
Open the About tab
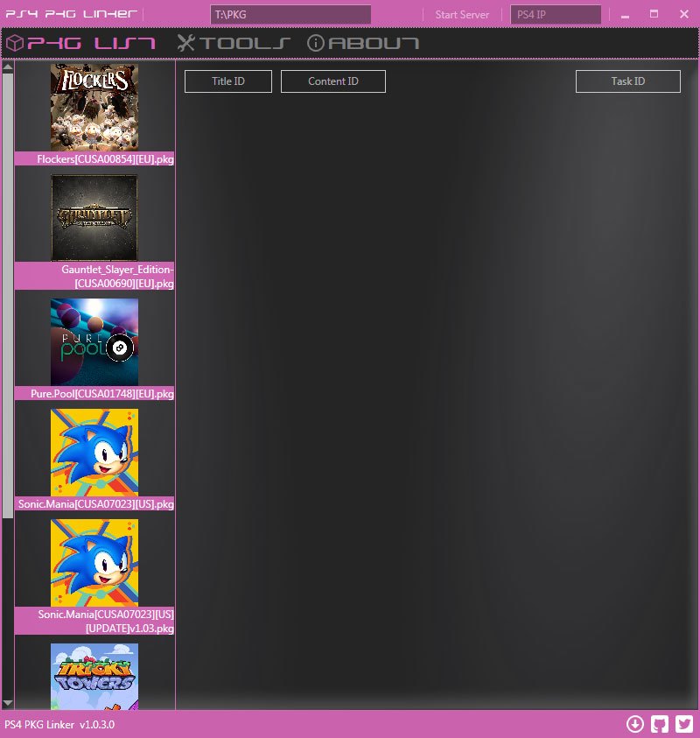(x=363, y=43)
